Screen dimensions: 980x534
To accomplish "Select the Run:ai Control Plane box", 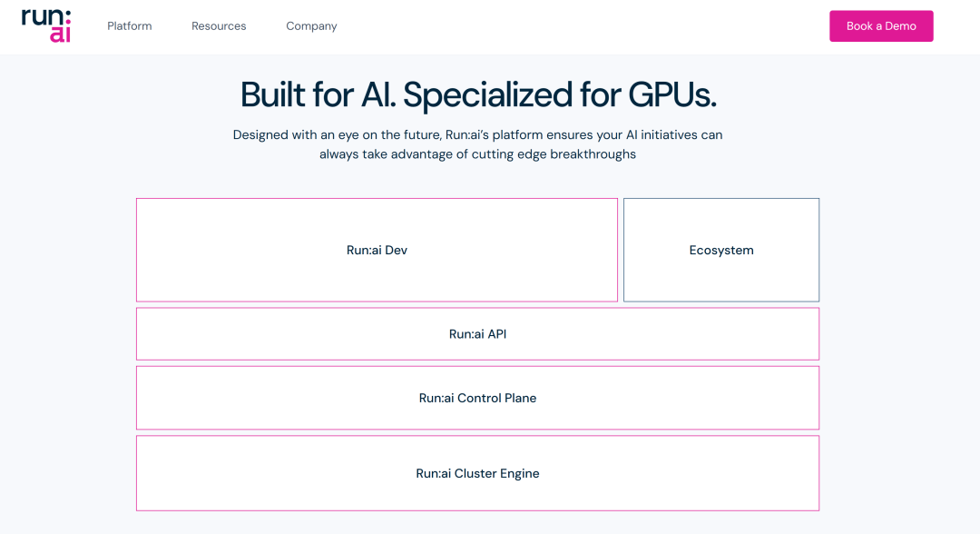I will 477,398.
